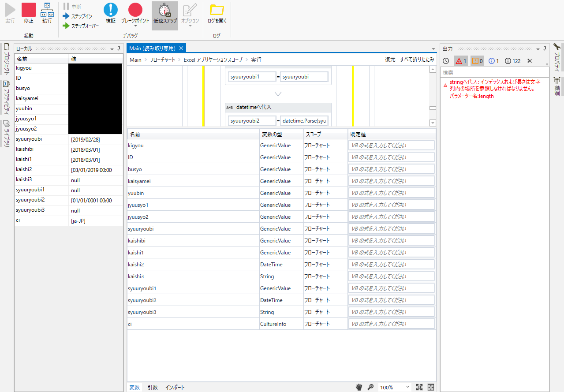Click ステップオーバー step-over arrow
The image size is (564, 392).
click(x=81, y=26)
